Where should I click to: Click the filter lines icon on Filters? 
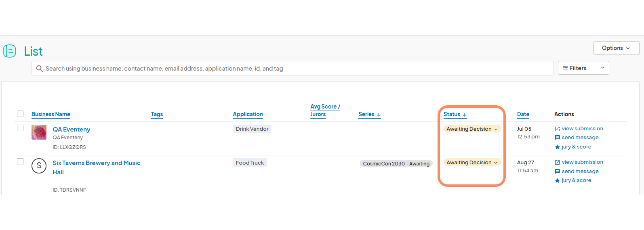[565, 68]
